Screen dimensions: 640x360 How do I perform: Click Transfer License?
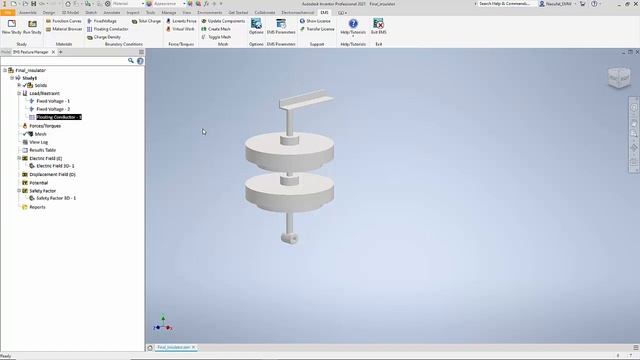pyautogui.click(x=317, y=29)
